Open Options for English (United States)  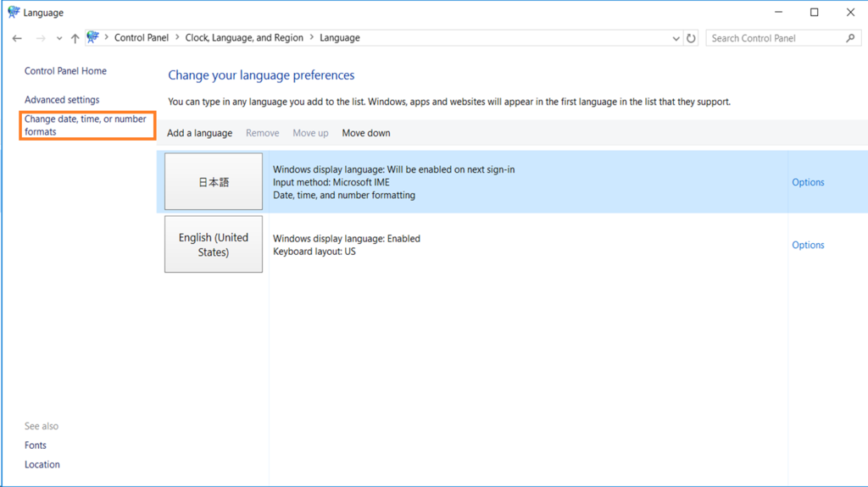click(x=808, y=245)
